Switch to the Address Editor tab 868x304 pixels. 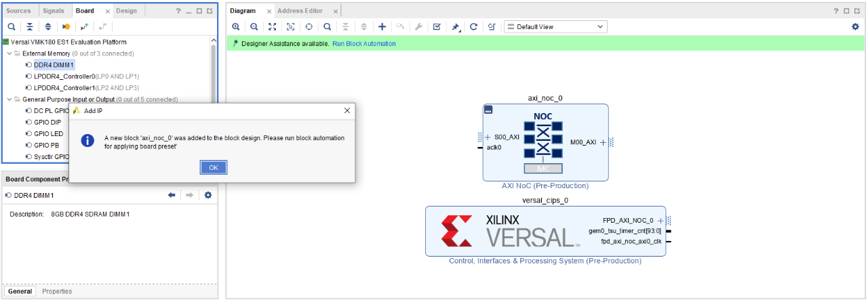click(x=300, y=11)
